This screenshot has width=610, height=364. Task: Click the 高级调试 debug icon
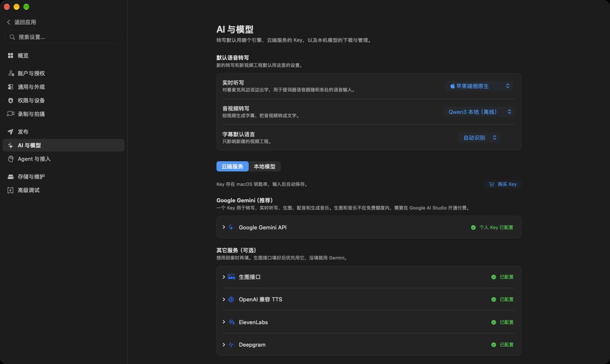tap(11, 190)
